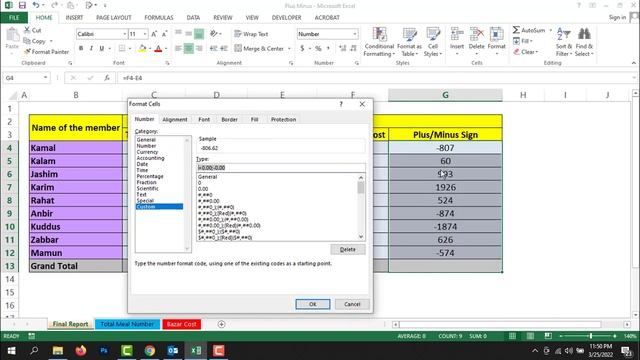This screenshot has width=640, height=360.
Task: Switch to the Alignment tab in Format Cells
Action: [x=175, y=120]
